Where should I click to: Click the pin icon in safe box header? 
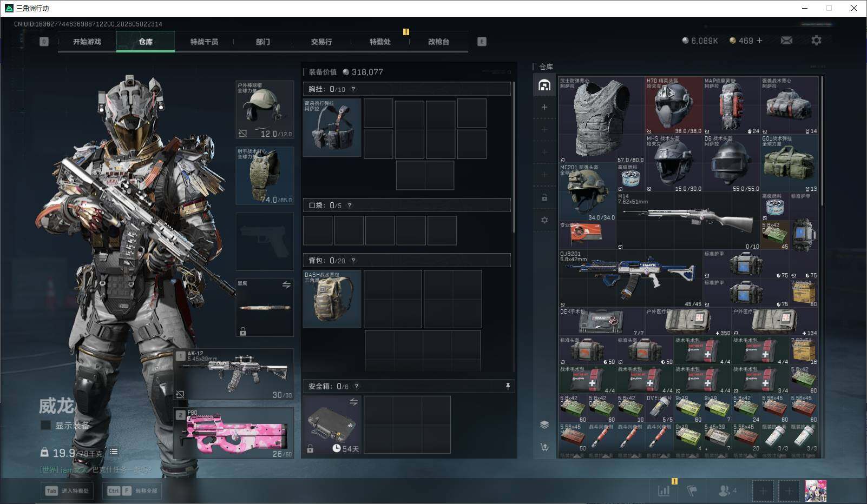pyautogui.click(x=508, y=386)
